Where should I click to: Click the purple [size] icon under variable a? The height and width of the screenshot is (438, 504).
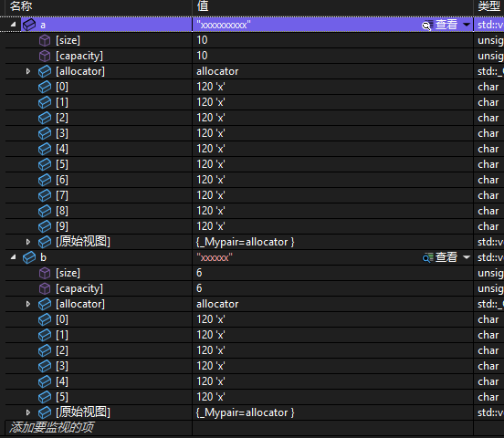pyautogui.click(x=45, y=40)
